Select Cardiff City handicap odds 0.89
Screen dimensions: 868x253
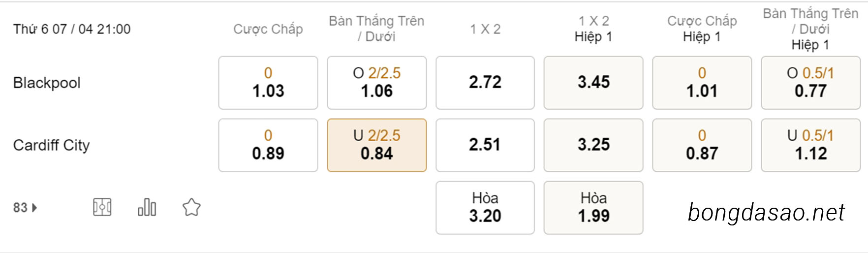tap(268, 145)
